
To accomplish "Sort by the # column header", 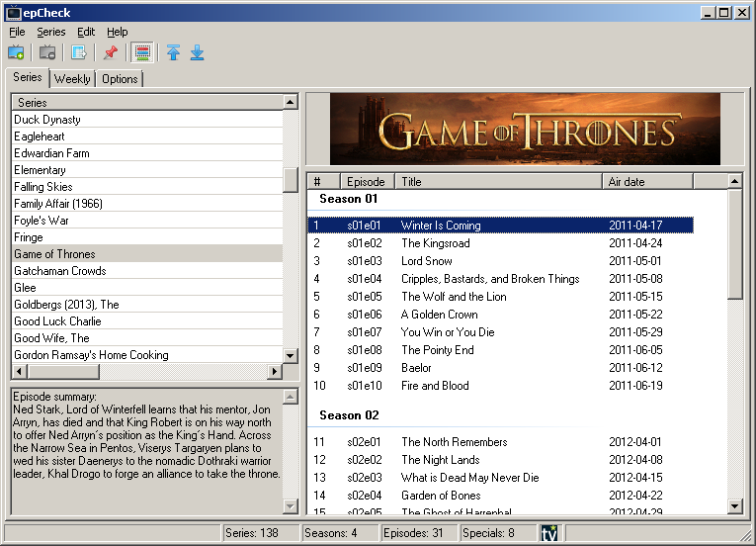I will (x=324, y=182).
